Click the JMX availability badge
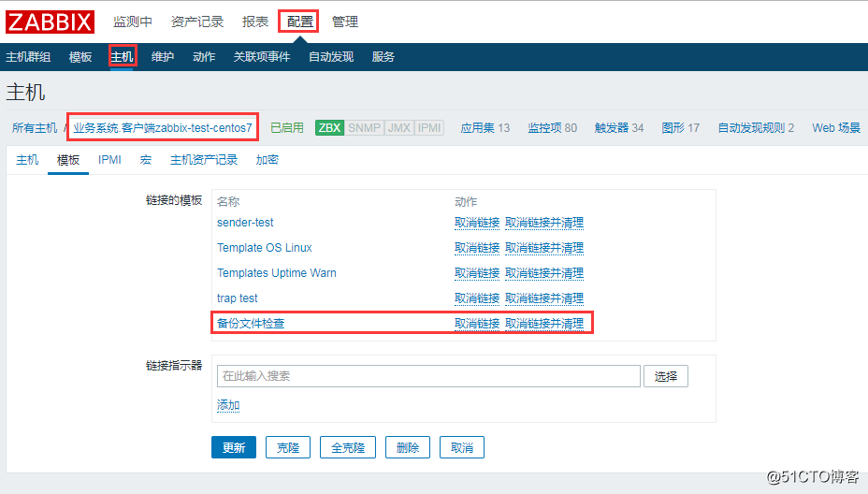868x494 pixels. pos(398,128)
